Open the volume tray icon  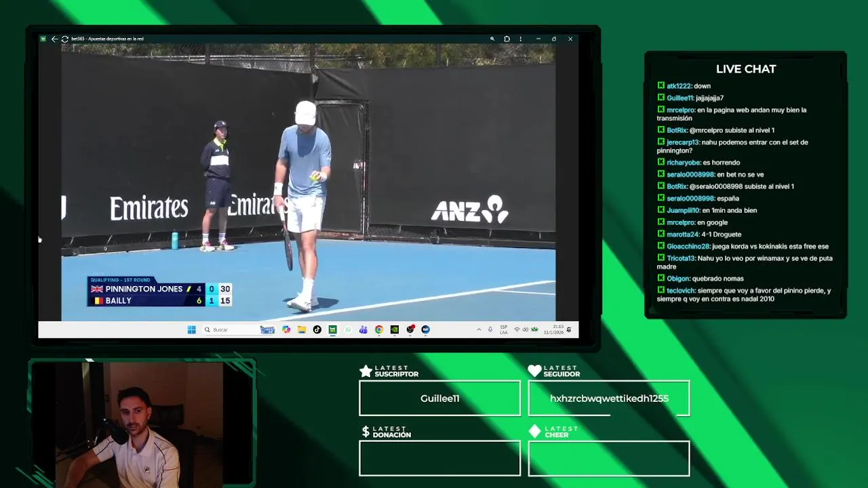pyautogui.click(x=526, y=329)
